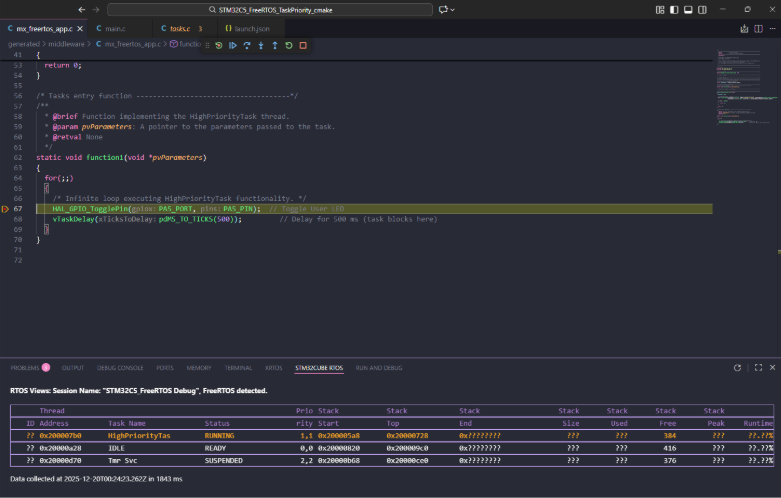Screen dimensions: 781x498
Task: Click the debug Step Into icon
Action: [x=261, y=45]
